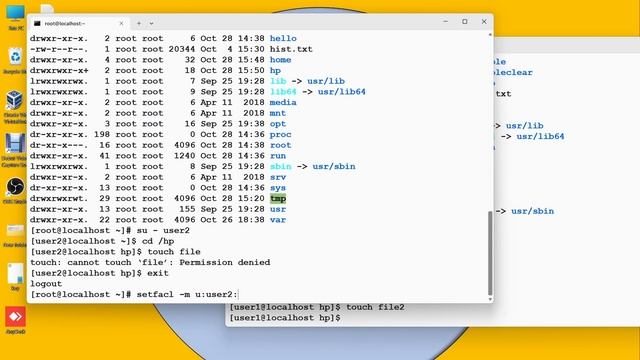The height and width of the screenshot is (360, 640).
Task: Click the 'root' directory name in listing
Action: coord(280,145)
